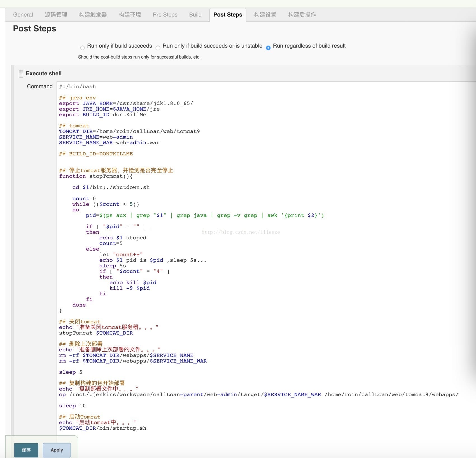Select the Pre Steps tab
This screenshot has height=458, width=476.
click(165, 15)
